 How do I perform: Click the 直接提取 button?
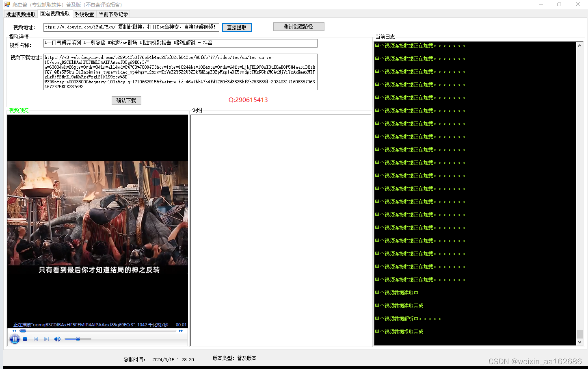(x=237, y=27)
